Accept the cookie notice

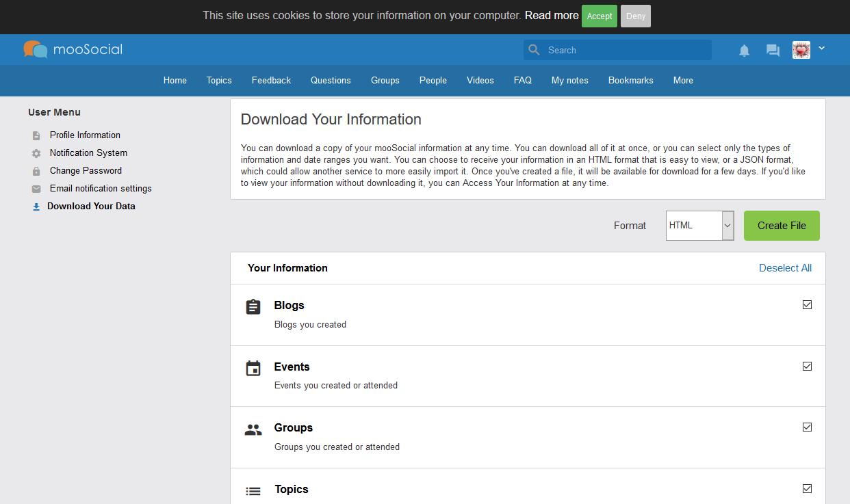[x=600, y=16]
